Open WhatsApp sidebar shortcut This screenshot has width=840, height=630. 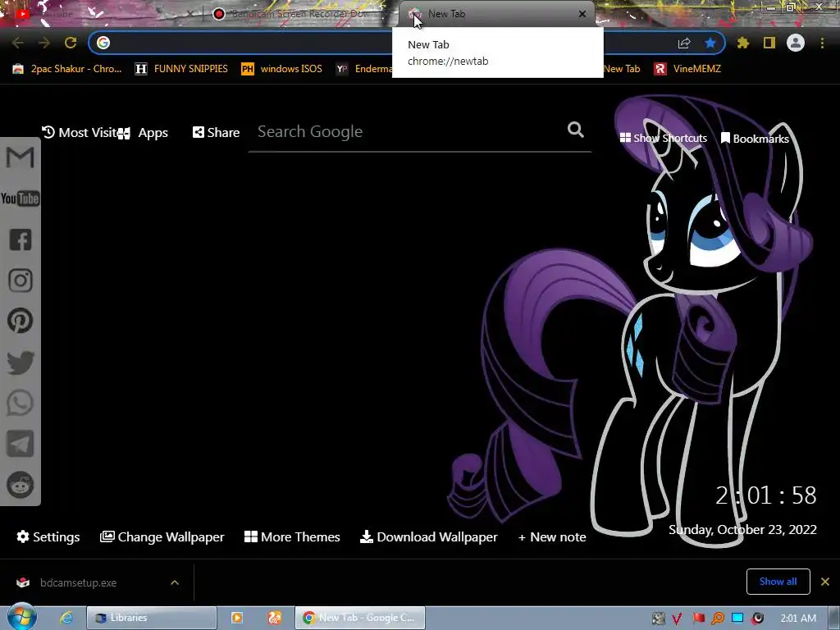click(x=20, y=403)
